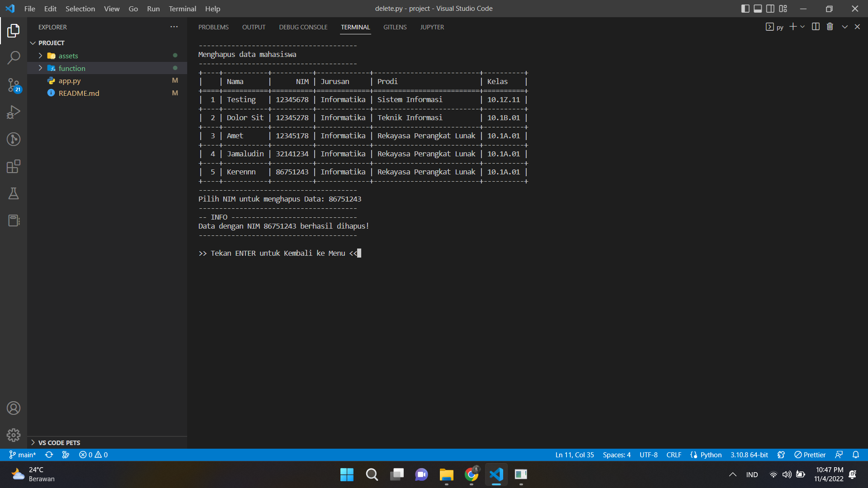Kill terminal with trash icon

[x=830, y=27]
